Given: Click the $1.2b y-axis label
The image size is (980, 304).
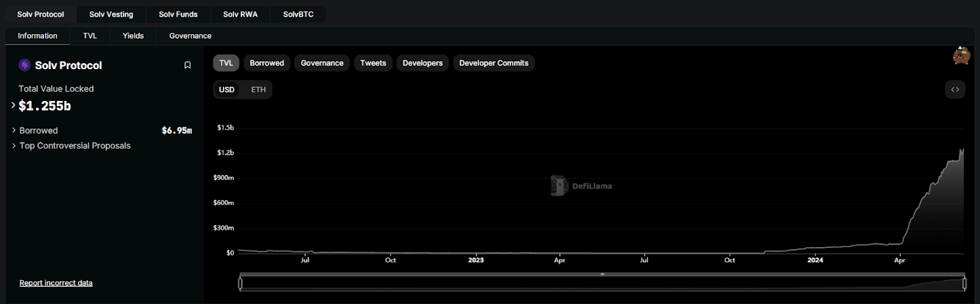Looking at the screenshot, I should click(225, 153).
